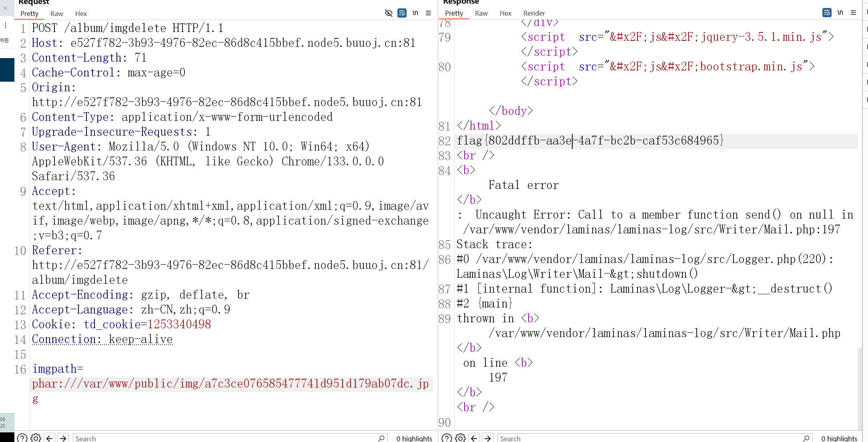Image resolution: width=868 pixels, height=442 pixels.
Task: Open help icon below Response editor
Action: click(x=447, y=438)
